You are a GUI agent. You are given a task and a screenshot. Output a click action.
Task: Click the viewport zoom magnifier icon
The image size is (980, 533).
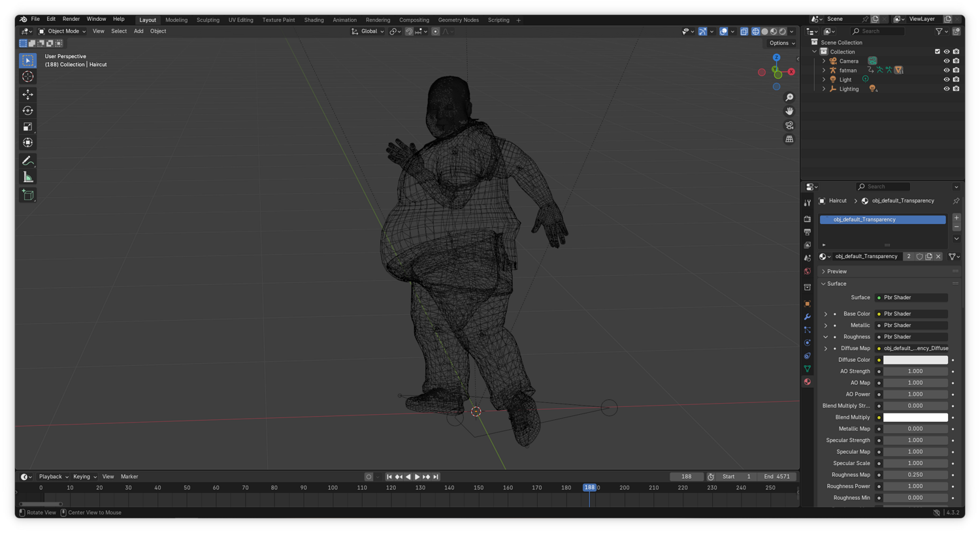[x=789, y=97]
